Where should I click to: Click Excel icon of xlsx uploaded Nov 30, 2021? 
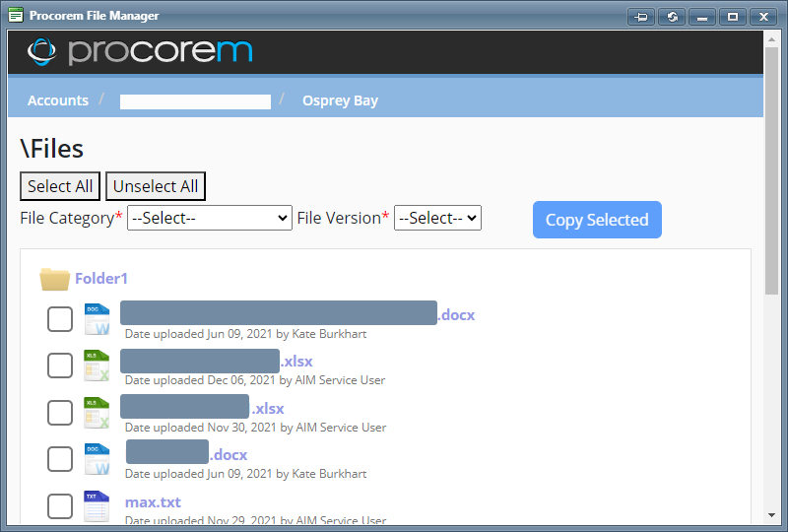point(97,413)
